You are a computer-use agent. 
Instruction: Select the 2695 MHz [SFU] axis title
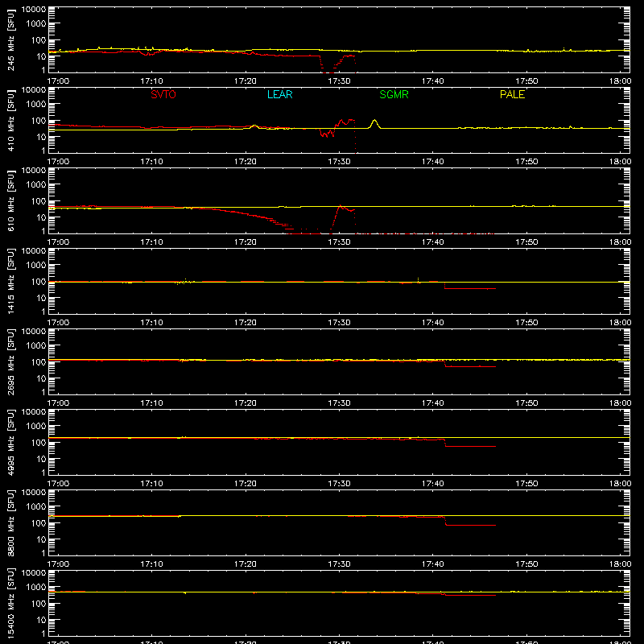click(11, 361)
